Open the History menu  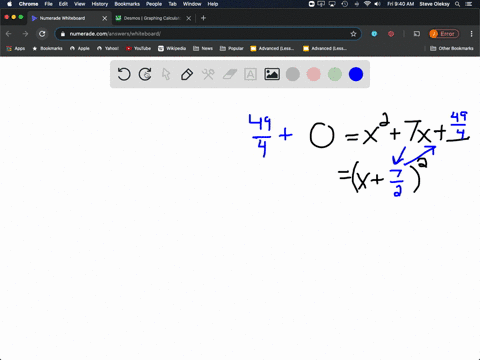[x=100, y=4]
